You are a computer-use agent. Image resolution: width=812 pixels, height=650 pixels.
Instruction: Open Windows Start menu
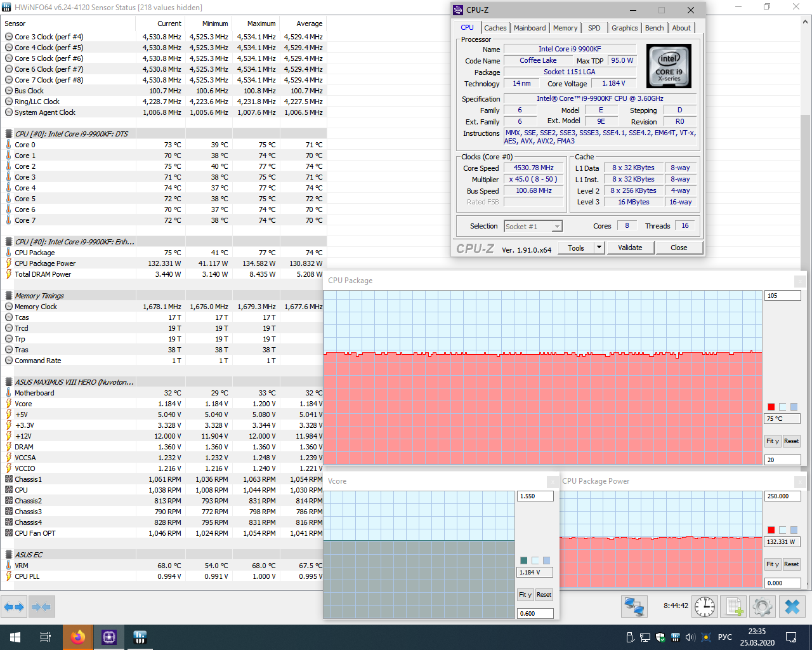15,637
